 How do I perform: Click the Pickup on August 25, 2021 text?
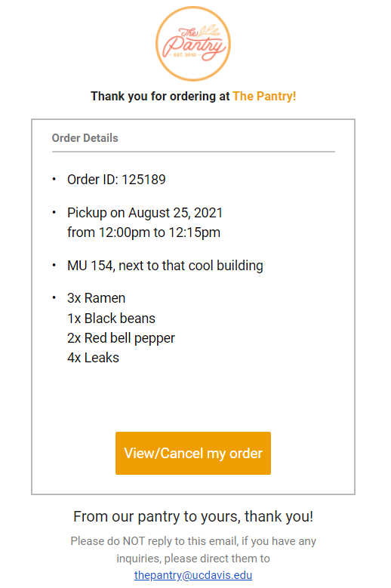coord(145,213)
